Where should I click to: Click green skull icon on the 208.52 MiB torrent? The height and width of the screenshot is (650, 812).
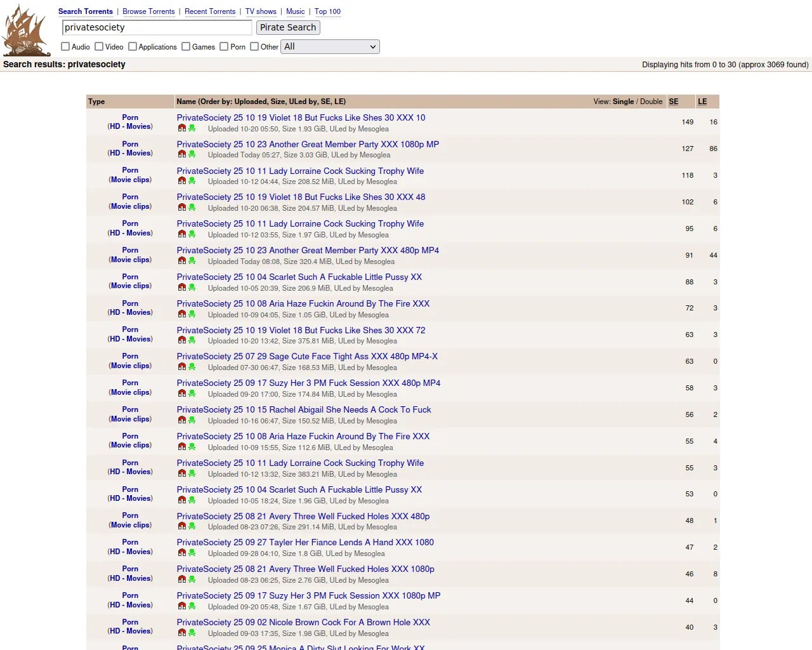point(192,181)
